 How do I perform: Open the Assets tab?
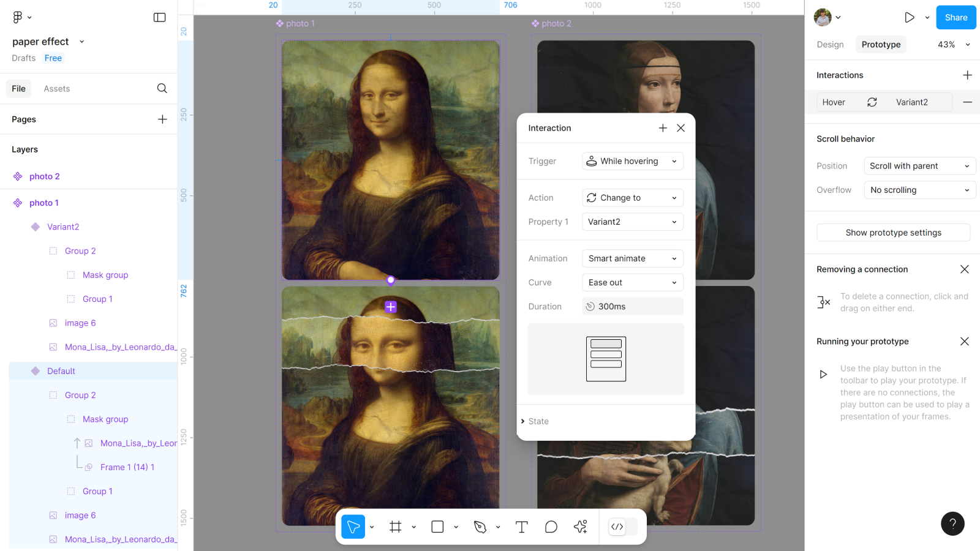coord(56,89)
